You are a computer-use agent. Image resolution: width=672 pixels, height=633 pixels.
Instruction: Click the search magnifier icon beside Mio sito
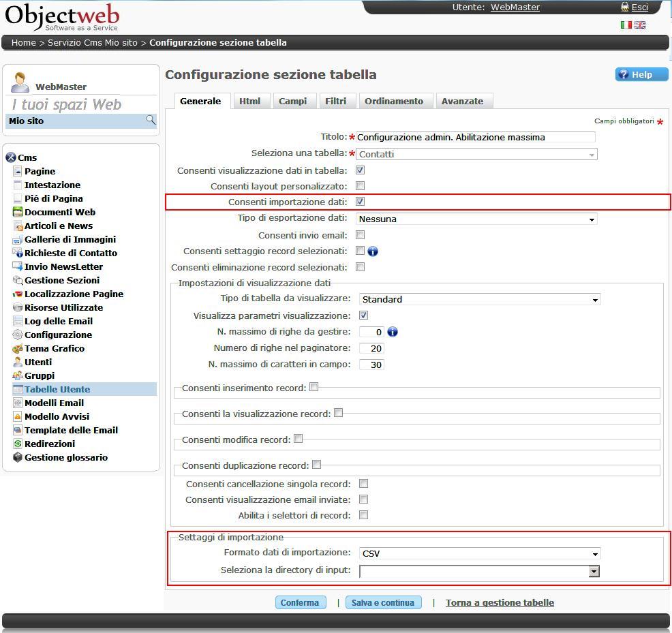(151, 121)
